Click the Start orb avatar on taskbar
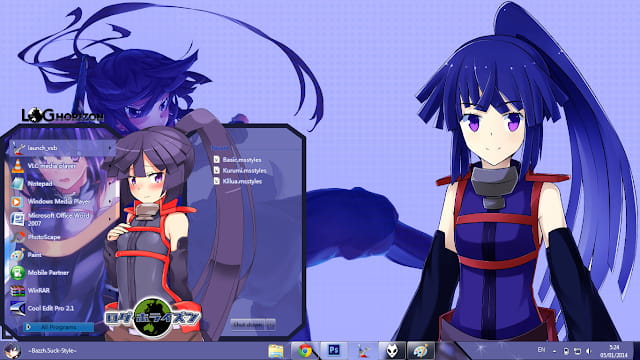Viewport: 640px width, 360px height. (x=12, y=351)
